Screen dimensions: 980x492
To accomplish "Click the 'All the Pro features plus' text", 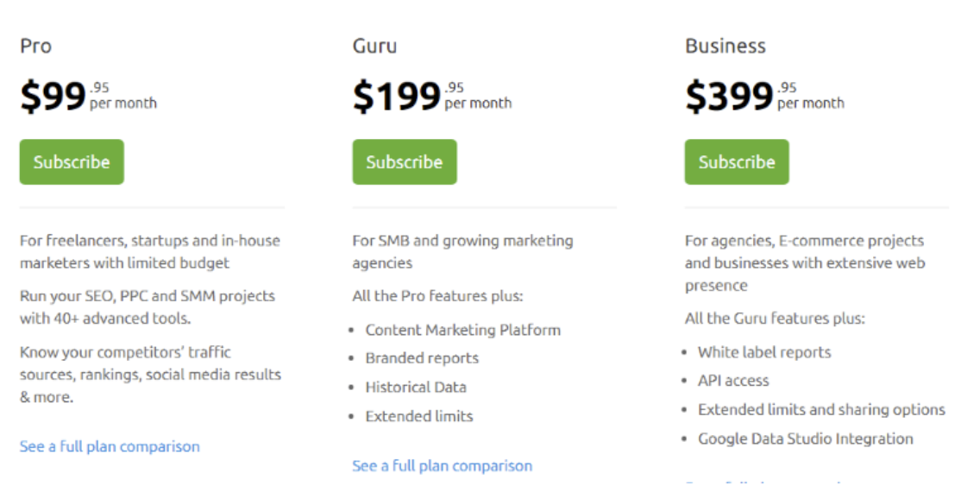I will [x=437, y=296].
